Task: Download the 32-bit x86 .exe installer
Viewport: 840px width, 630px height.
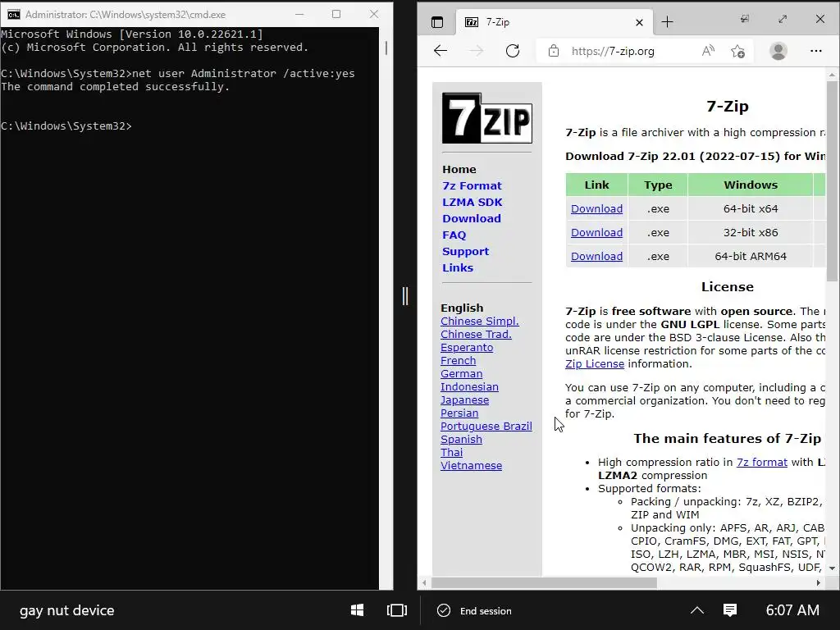Action: pos(596,232)
